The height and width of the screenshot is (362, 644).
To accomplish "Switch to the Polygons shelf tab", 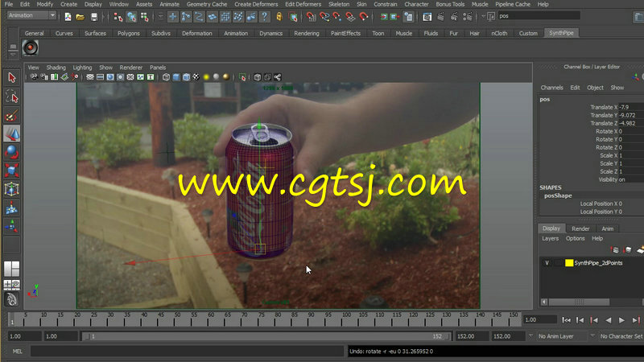I will (x=129, y=33).
